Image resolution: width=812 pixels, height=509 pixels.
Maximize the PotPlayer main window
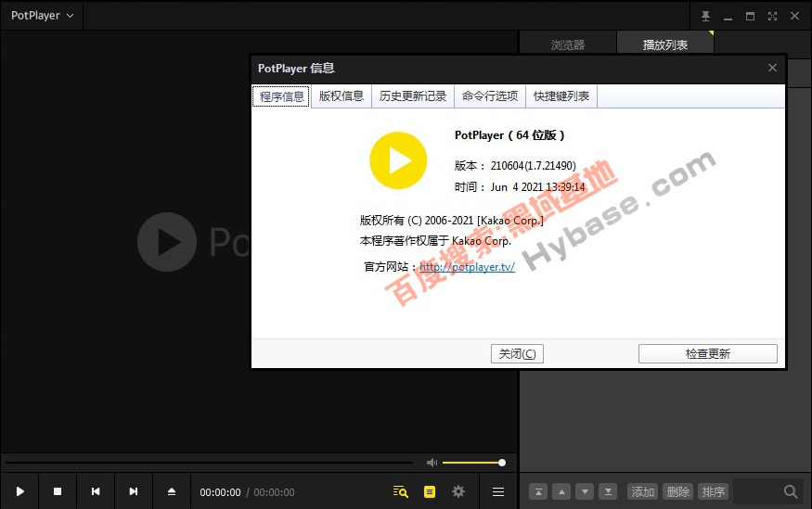point(750,16)
